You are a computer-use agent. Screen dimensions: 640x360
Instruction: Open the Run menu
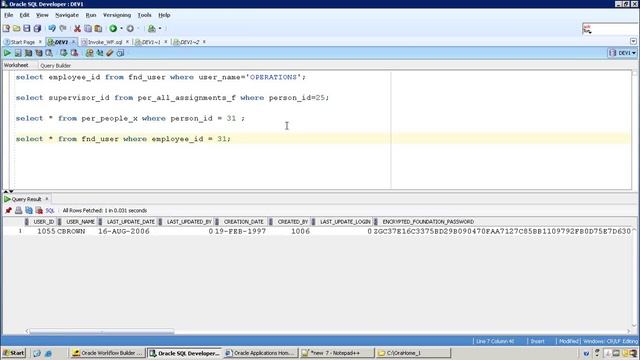(91, 15)
